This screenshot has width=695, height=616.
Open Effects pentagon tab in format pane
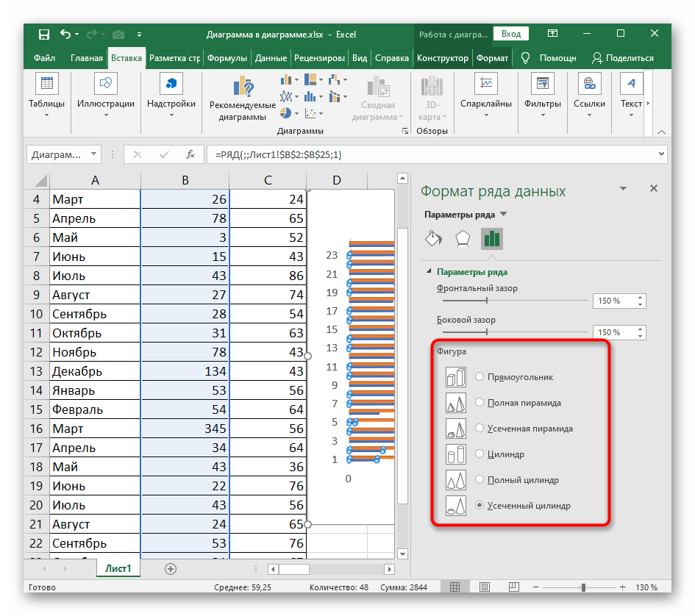click(x=463, y=238)
